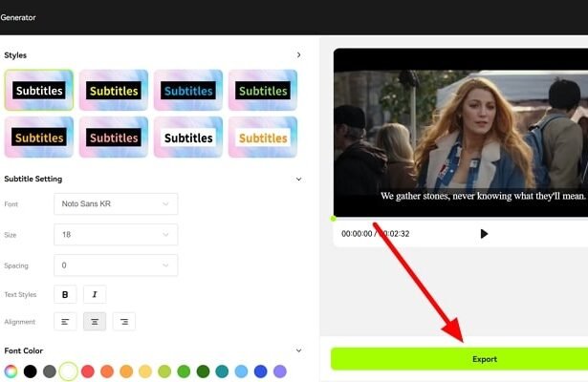
Task: Open the Font dropdown showing Noto Sans KR
Action: coord(116,203)
